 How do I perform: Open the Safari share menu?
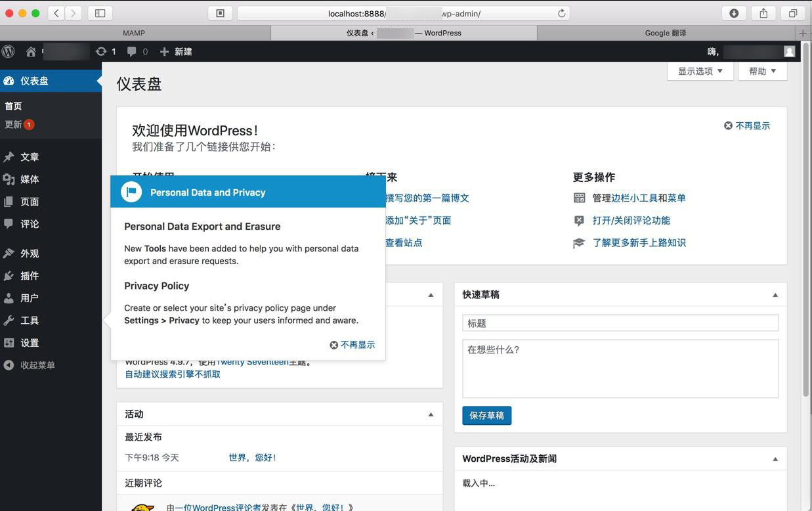point(763,13)
